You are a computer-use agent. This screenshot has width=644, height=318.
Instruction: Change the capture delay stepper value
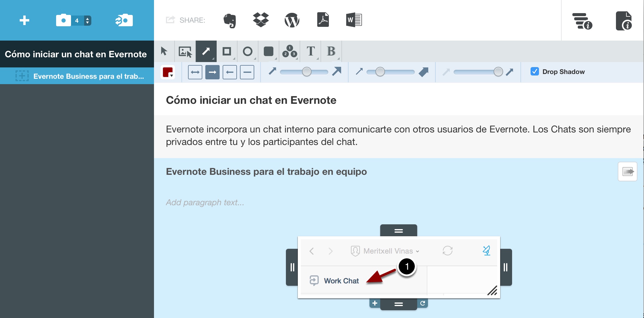tap(87, 21)
